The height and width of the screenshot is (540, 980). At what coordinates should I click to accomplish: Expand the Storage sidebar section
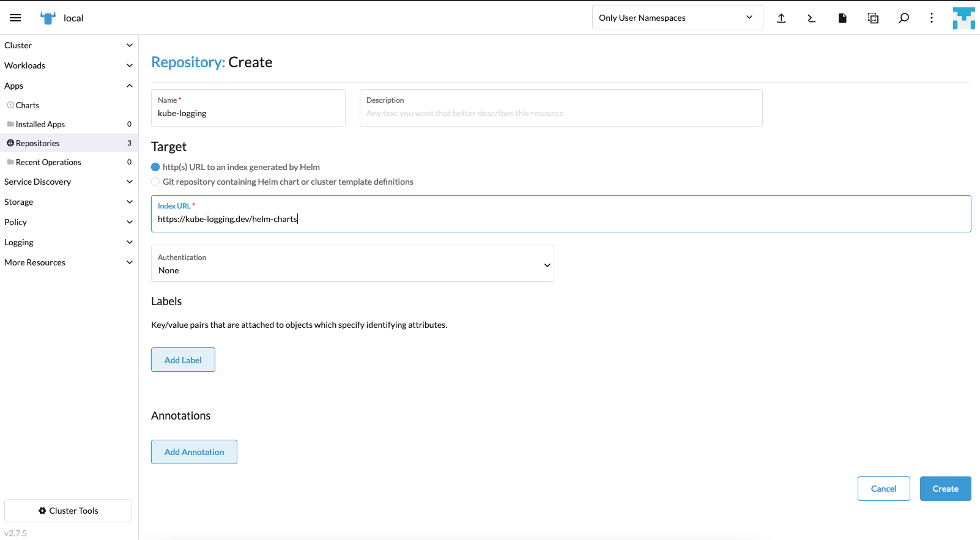(69, 202)
